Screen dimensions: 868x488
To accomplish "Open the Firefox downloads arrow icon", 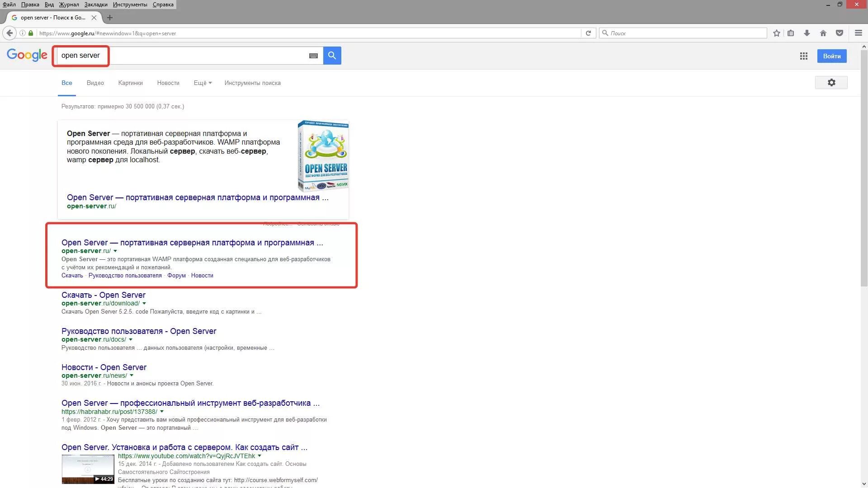I will [x=807, y=33].
